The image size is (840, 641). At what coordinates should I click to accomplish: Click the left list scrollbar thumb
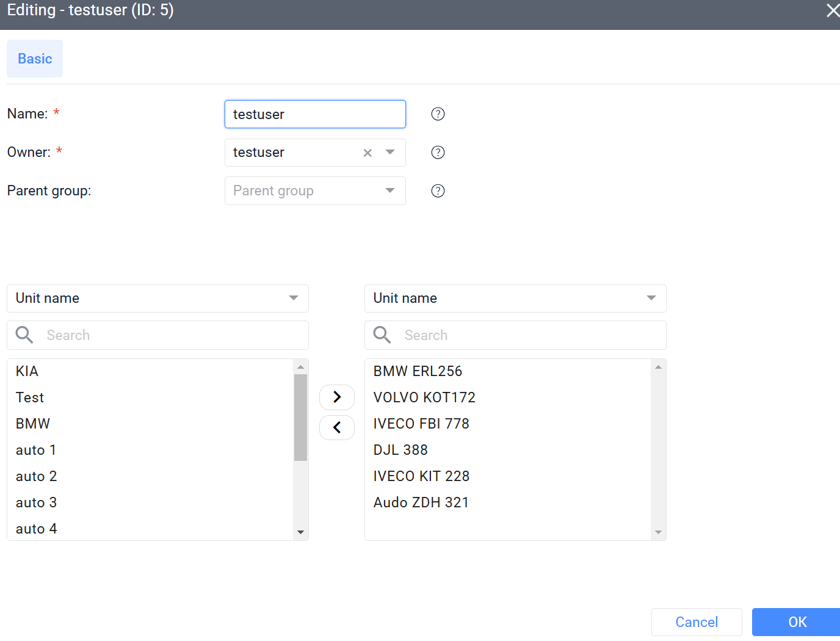(300, 418)
